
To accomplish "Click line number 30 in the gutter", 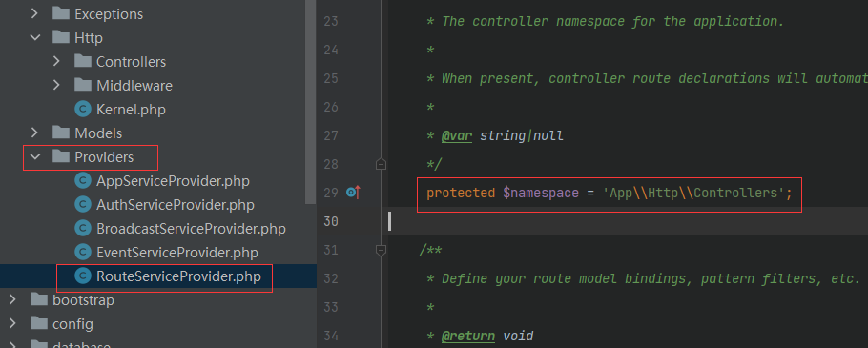I will point(331,221).
